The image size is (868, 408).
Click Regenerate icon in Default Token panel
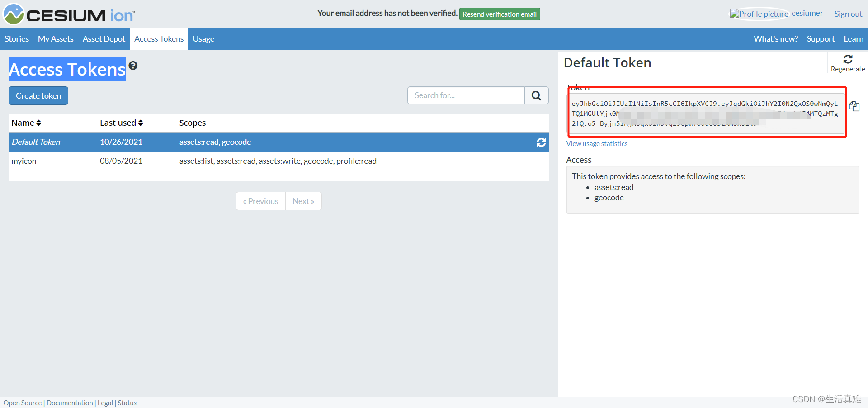848,63
